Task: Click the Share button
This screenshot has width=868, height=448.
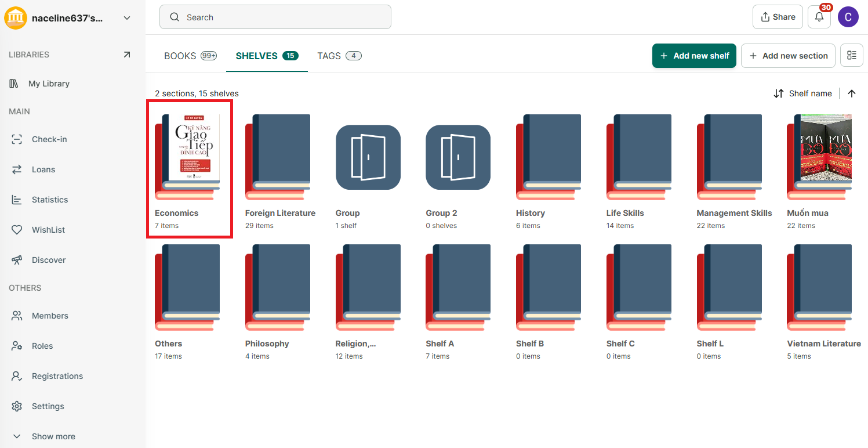Action: click(x=778, y=17)
